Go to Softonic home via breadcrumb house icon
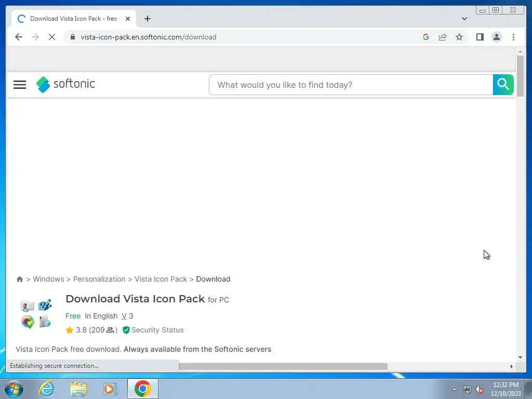This screenshot has height=399, width=532. [x=20, y=279]
